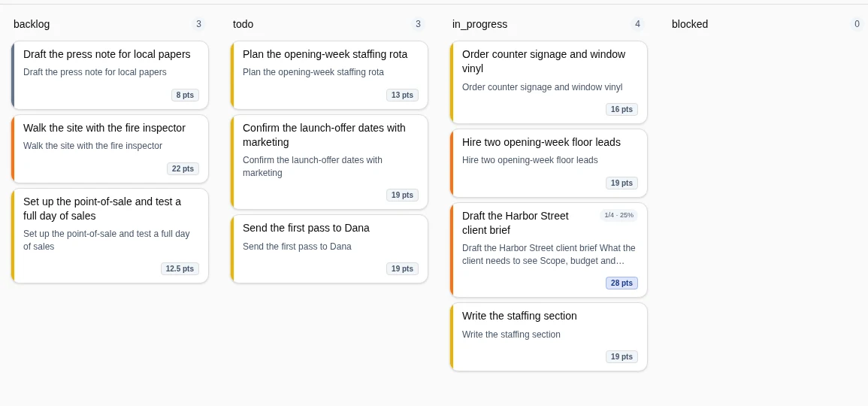Open the point-of-sale setup card
The width and height of the screenshot is (868, 406).
coord(110,236)
